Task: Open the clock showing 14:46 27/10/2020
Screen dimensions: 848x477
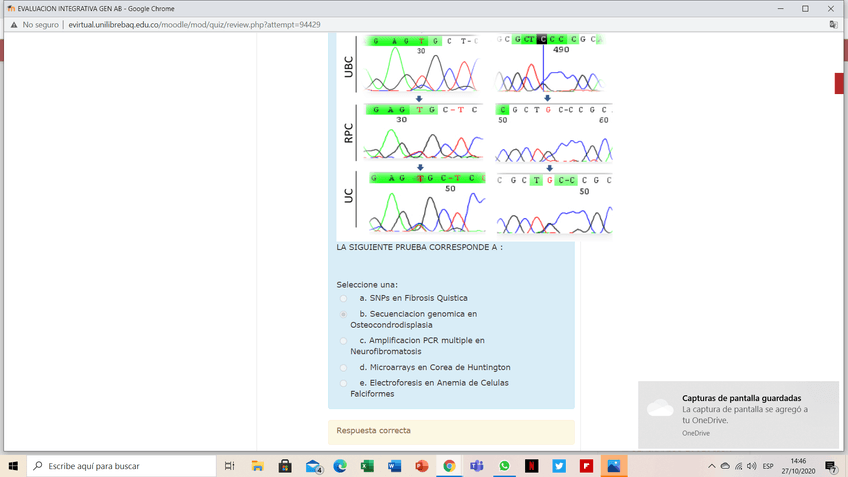Action: tap(798, 466)
